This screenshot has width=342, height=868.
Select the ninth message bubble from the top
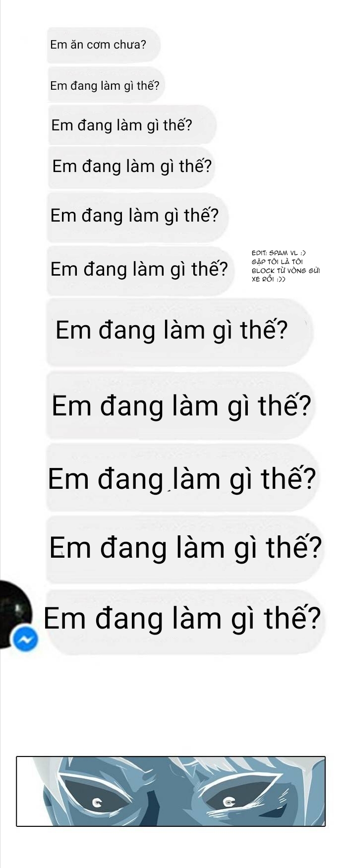[181, 478]
